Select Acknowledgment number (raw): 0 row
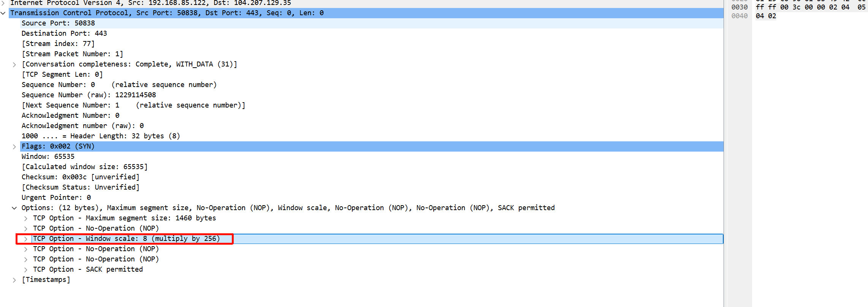The image size is (868, 307). 372,126
